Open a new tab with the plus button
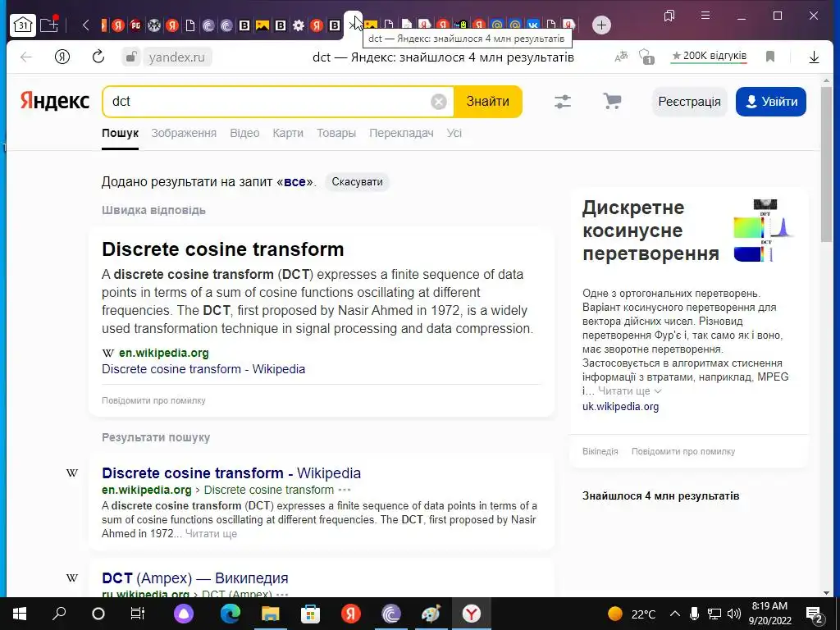 pyautogui.click(x=601, y=25)
